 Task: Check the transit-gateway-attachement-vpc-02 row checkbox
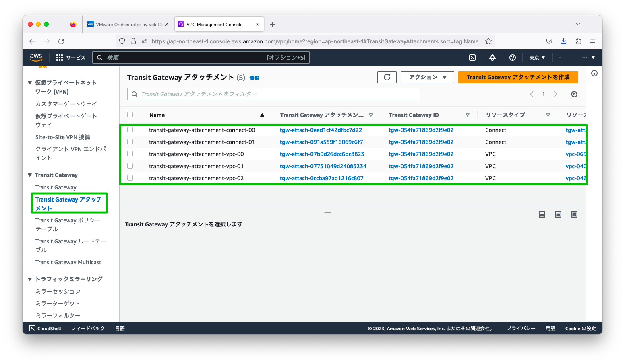pos(130,178)
